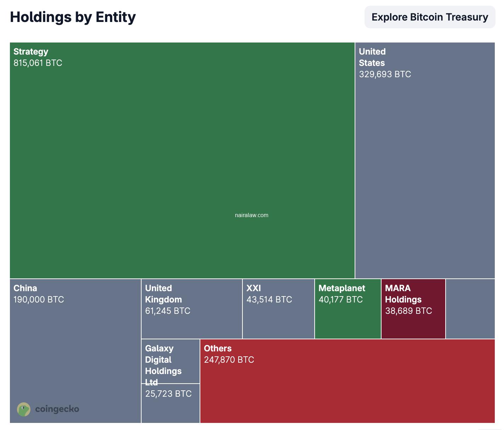Click the nairalaw.com watermark text
504x430 pixels.
251,215
